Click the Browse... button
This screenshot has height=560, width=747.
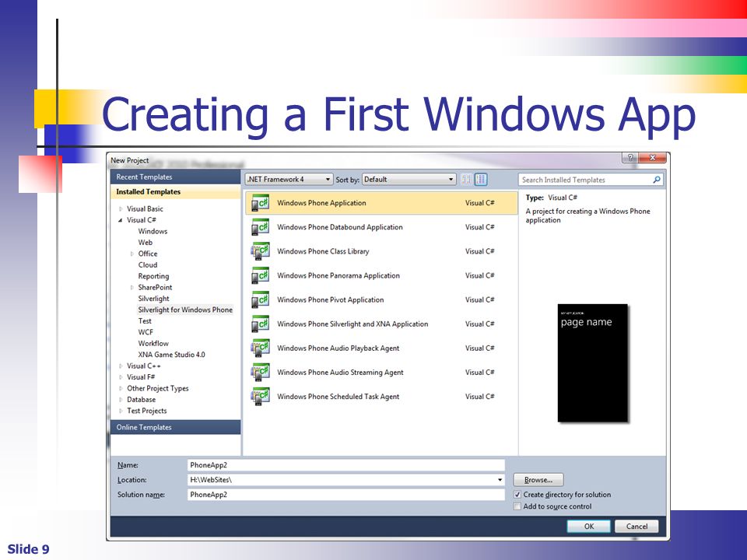538,480
